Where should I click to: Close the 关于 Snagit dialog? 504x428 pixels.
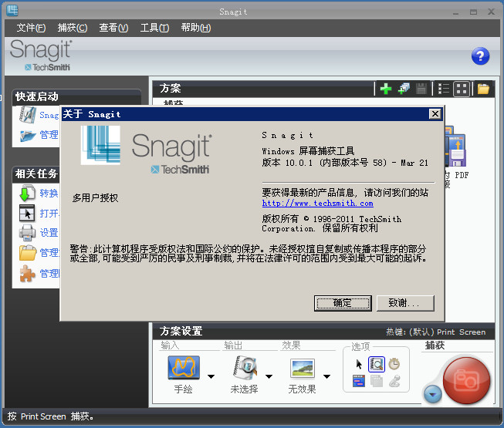click(435, 113)
